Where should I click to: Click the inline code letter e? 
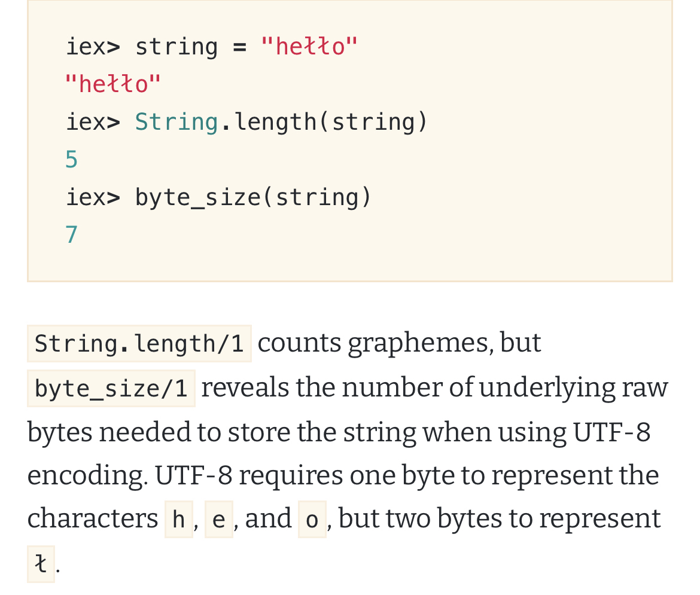pos(219,520)
